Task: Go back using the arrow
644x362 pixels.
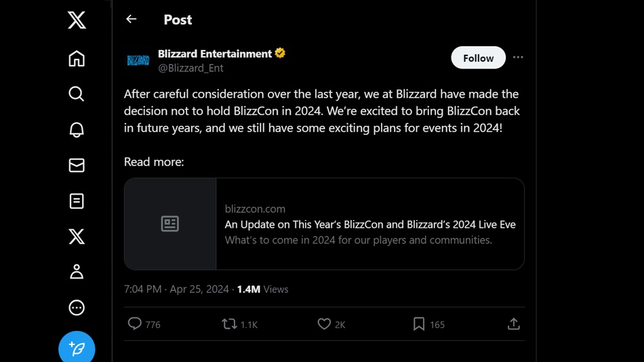Action: [132, 20]
